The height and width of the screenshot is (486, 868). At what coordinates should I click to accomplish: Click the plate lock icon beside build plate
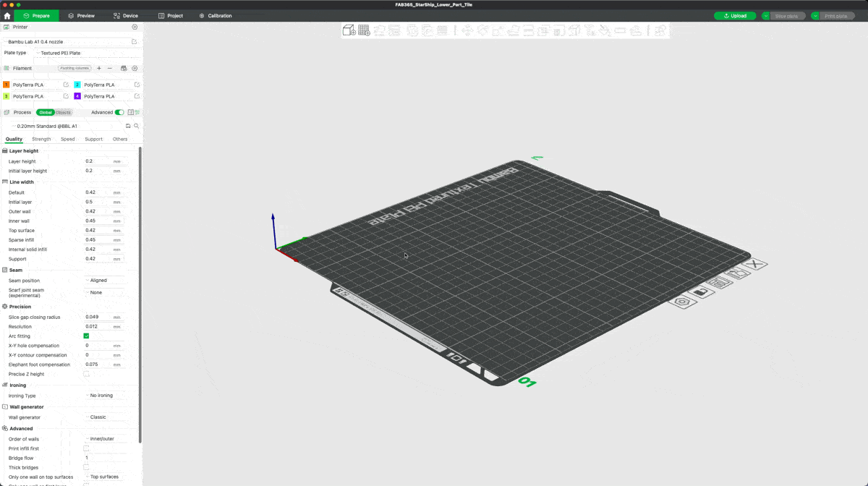(x=700, y=291)
